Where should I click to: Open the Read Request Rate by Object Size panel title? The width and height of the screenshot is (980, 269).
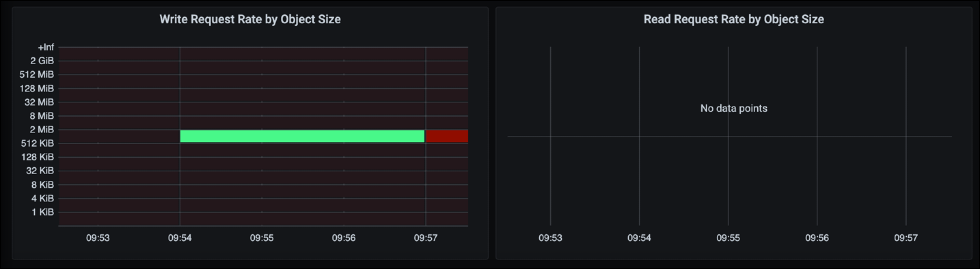pos(734,19)
